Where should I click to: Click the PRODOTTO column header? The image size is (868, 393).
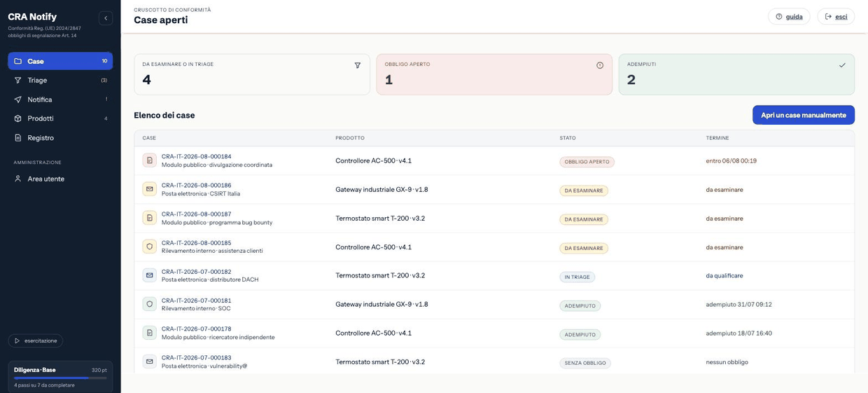pos(350,138)
